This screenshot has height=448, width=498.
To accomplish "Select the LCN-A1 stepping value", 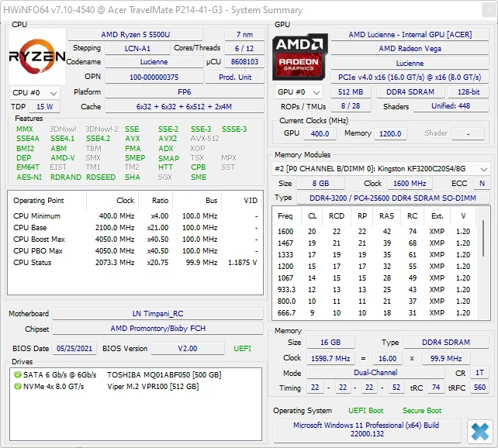I will [137, 48].
